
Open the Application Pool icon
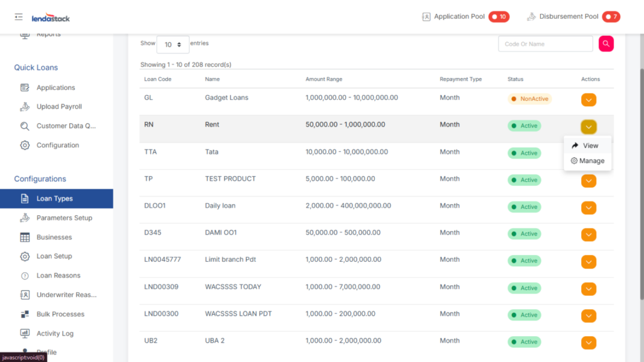click(x=426, y=17)
